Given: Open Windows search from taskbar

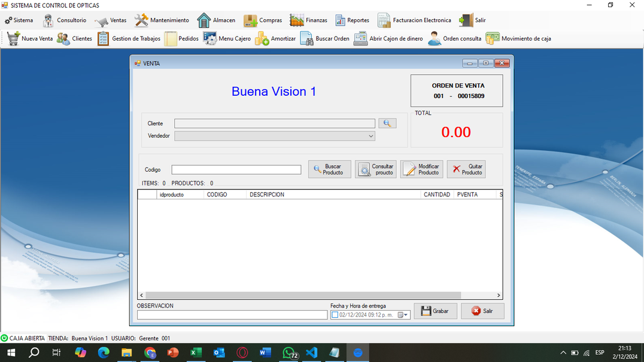Looking at the screenshot, I should [34, 352].
